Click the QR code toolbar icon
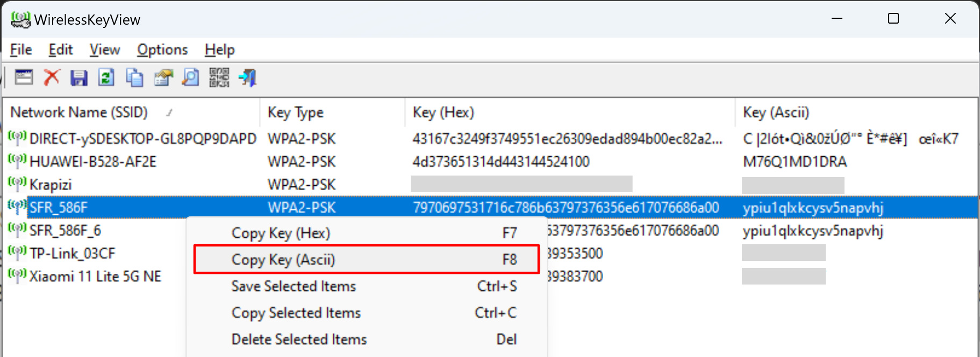980x357 pixels. click(219, 78)
